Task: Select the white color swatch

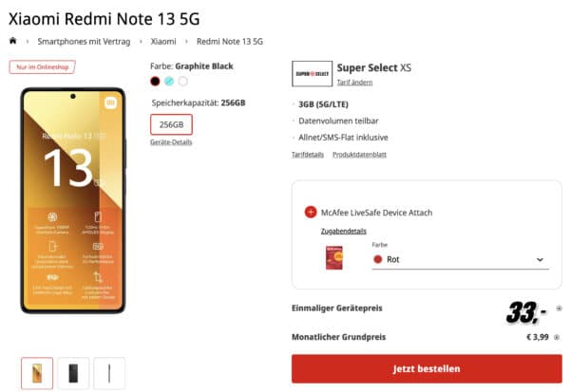Action: [x=183, y=82]
